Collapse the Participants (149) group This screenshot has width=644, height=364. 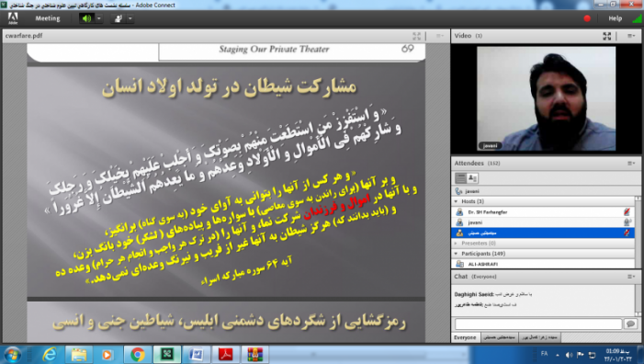pos(456,254)
